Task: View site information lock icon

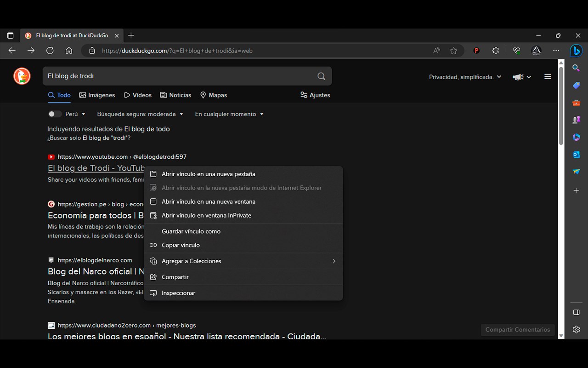Action: click(x=92, y=51)
